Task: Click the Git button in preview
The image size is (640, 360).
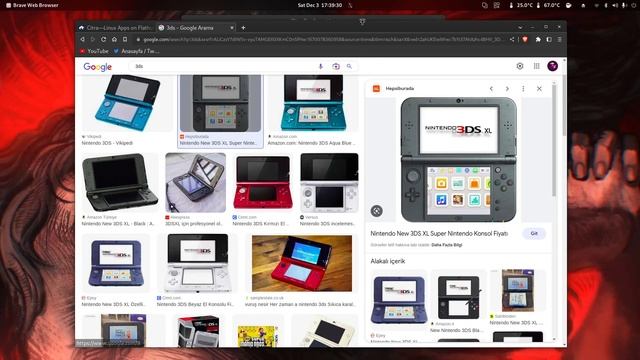Action: (534, 233)
